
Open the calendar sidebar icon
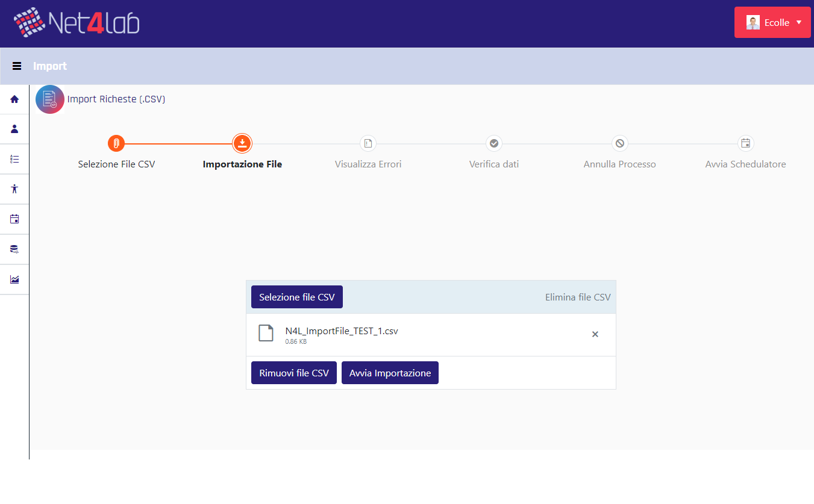[14, 219]
